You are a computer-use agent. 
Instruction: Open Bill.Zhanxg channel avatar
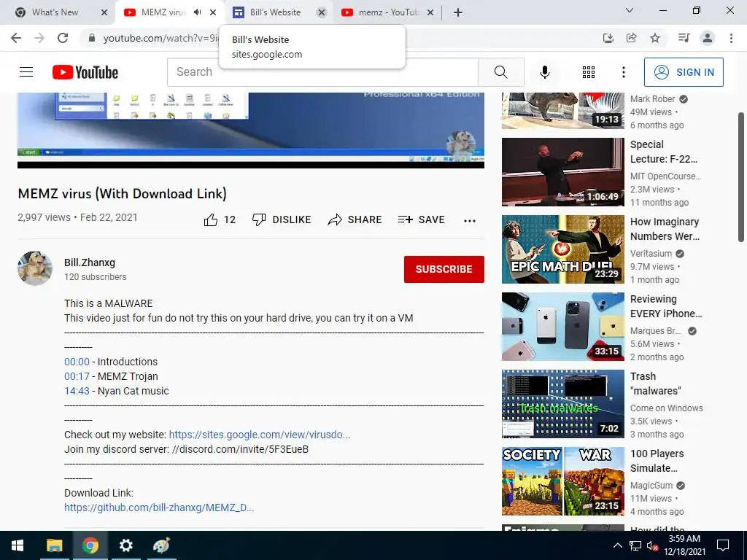point(35,268)
